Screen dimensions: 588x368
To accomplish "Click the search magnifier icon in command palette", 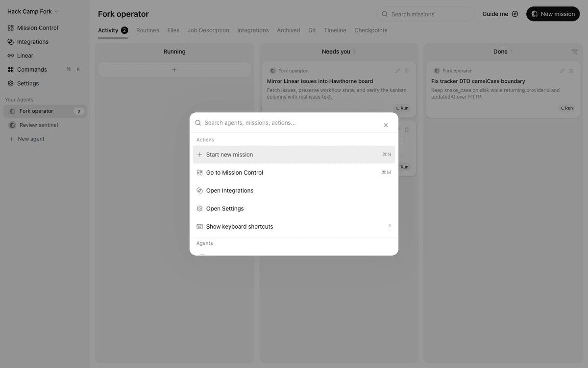I will (x=198, y=123).
